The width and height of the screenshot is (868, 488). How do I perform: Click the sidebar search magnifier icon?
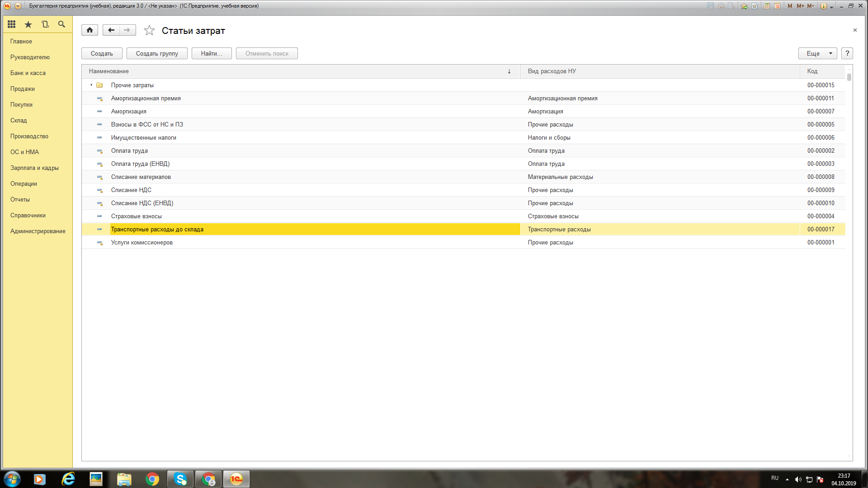[61, 24]
